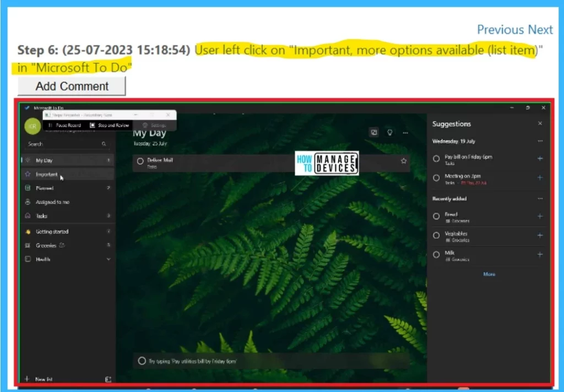Open Recently added section options
The image size is (564, 392).
coord(540,199)
